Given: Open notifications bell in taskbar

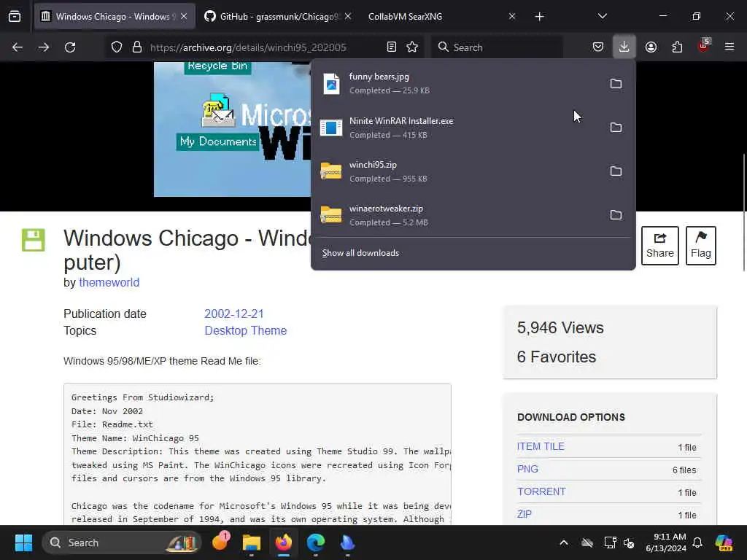Looking at the screenshot, I should point(697,542).
